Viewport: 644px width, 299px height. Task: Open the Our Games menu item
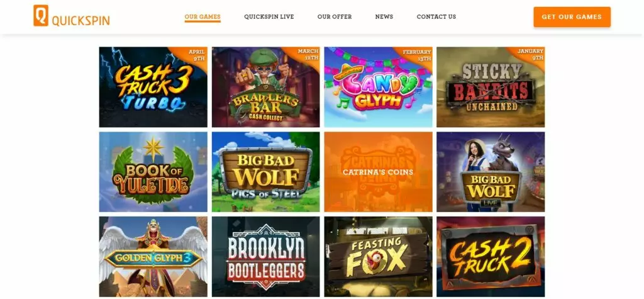pos(203,17)
